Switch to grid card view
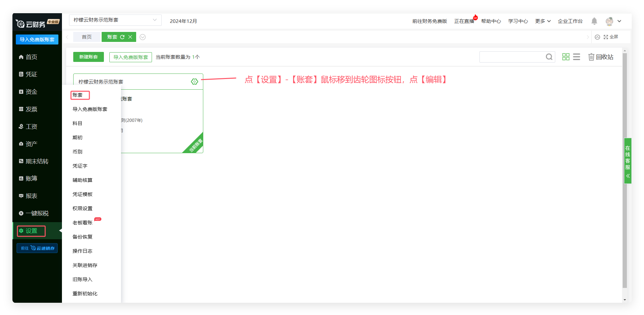 pos(566,57)
